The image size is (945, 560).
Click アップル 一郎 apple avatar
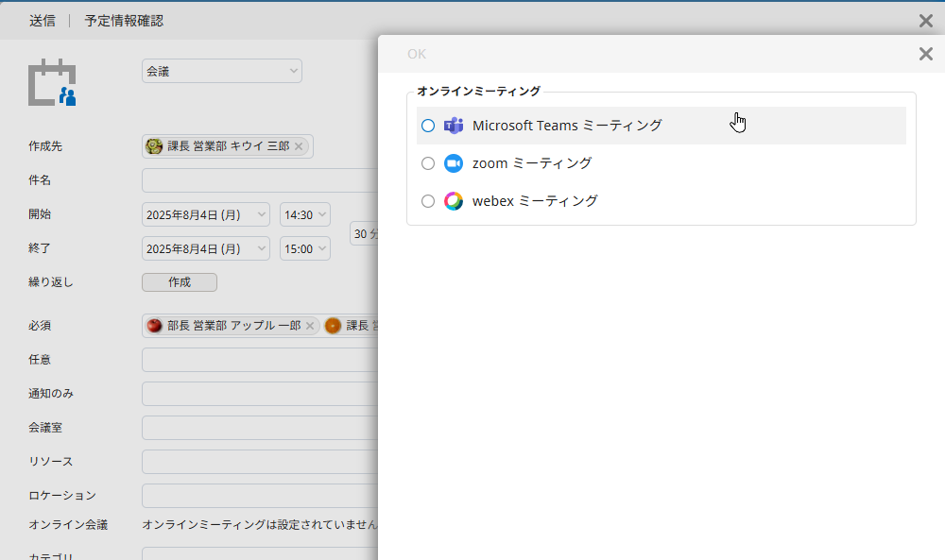click(155, 326)
